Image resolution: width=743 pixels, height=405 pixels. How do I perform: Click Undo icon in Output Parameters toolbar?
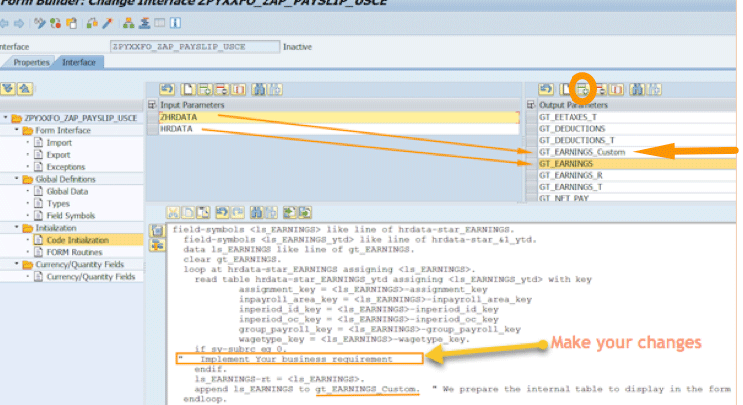click(x=546, y=89)
